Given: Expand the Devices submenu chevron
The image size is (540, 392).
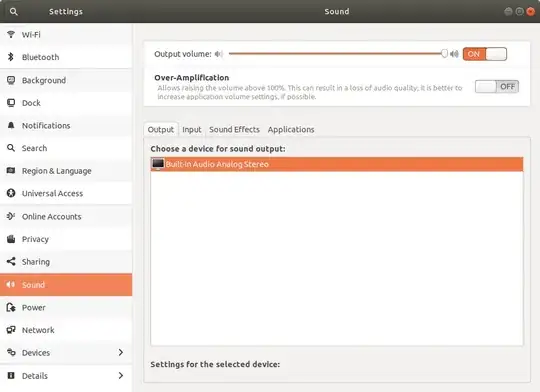Looking at the screenshot, I should (121, 352).
